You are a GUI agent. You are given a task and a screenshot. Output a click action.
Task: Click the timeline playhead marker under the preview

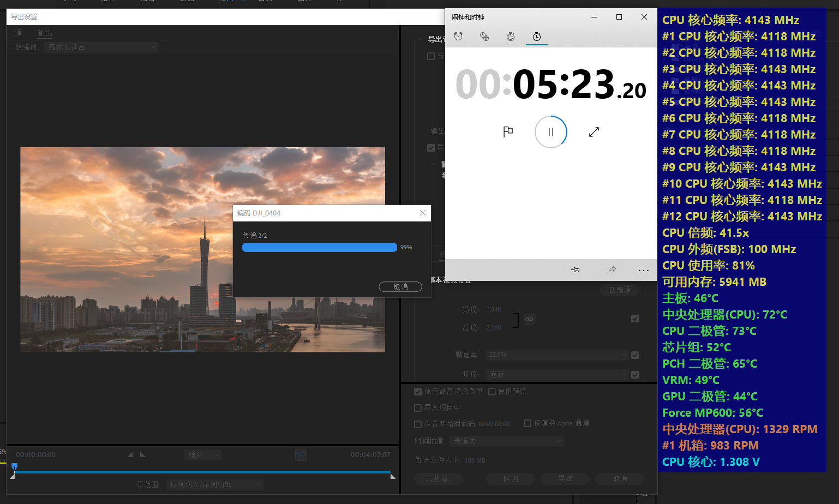click(x=15, y=466)
